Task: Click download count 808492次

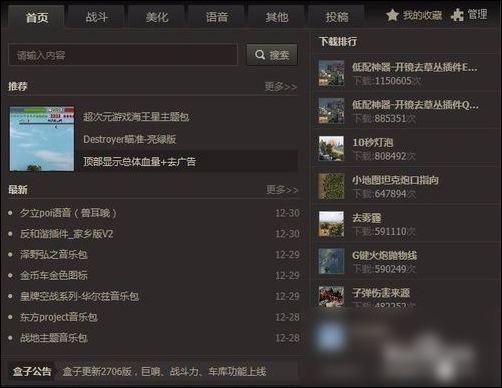Action: (x=384, y=156)
